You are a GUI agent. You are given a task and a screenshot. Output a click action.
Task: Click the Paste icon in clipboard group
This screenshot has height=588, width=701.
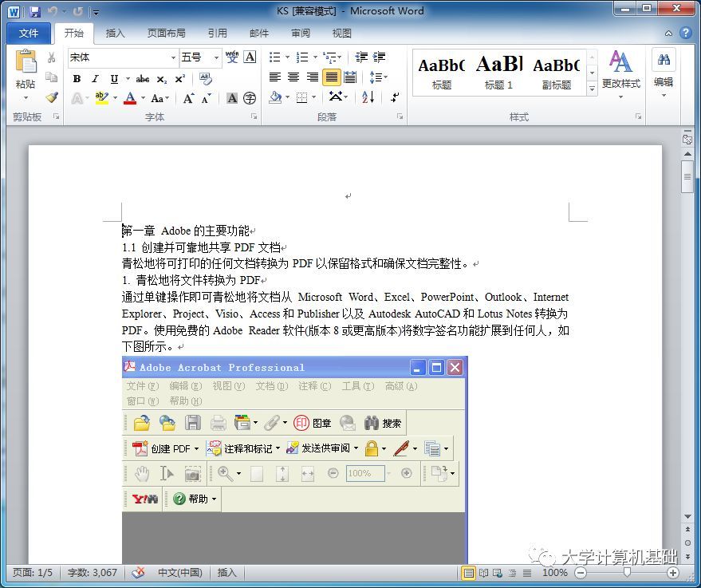(x=26, y=61)
